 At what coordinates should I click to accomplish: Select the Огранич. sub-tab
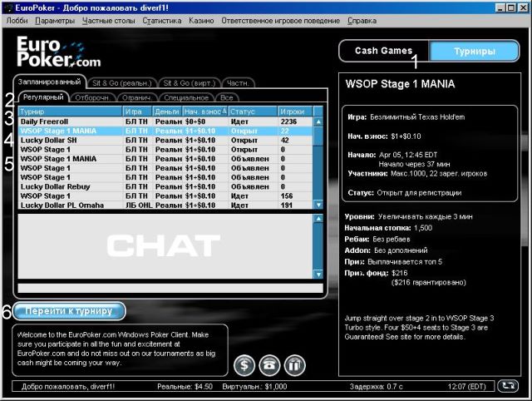tap(137, 98)
